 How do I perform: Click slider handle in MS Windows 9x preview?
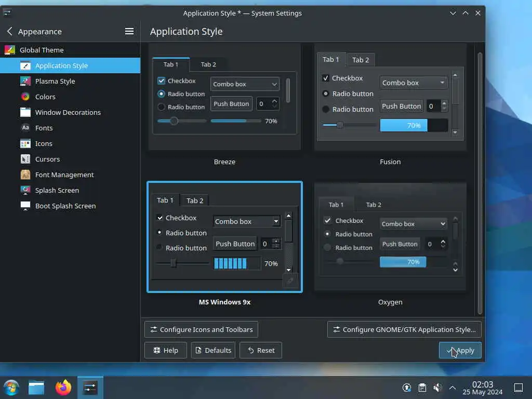(x=174, y=263)
